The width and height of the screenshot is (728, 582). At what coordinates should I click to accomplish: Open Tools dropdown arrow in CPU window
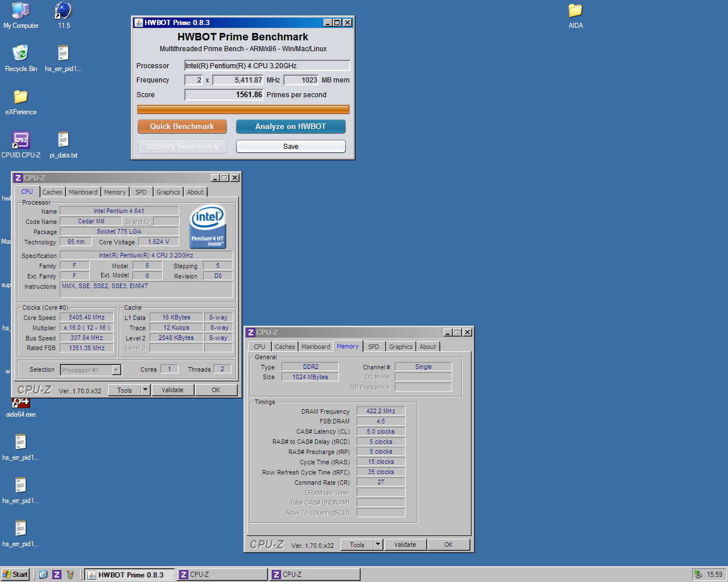click(146, 390)
